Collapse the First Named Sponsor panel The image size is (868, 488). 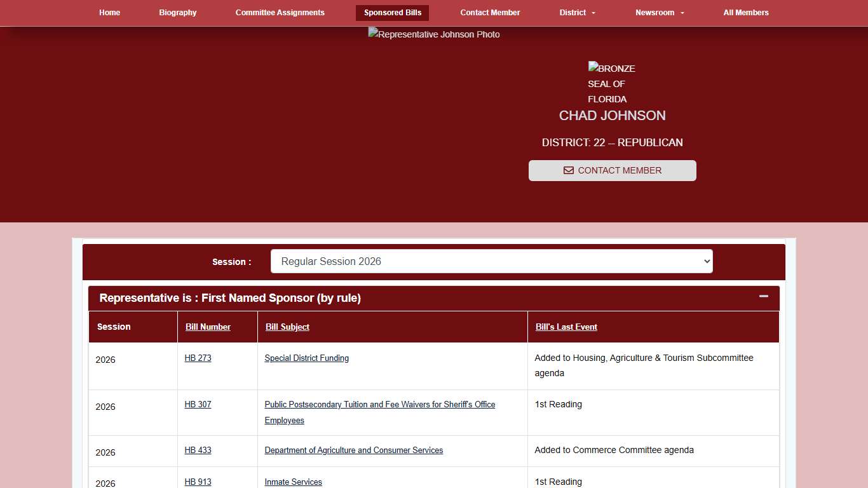point(763,296)
